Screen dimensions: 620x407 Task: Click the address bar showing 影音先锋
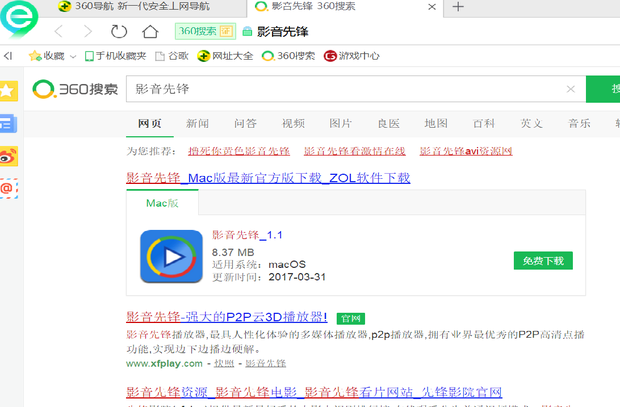(282, 31)
